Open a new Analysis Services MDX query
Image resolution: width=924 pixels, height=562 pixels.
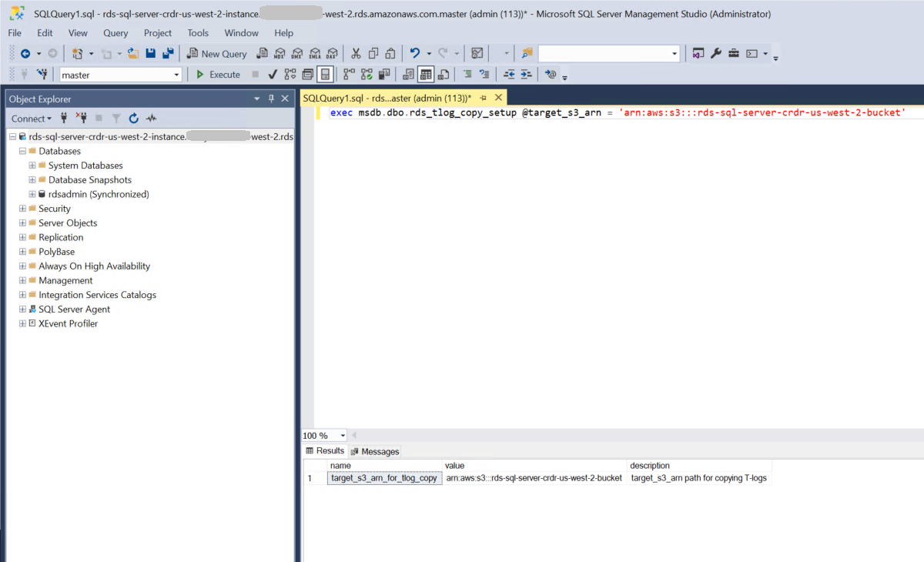pyautogui.click(x=280, y=52)
